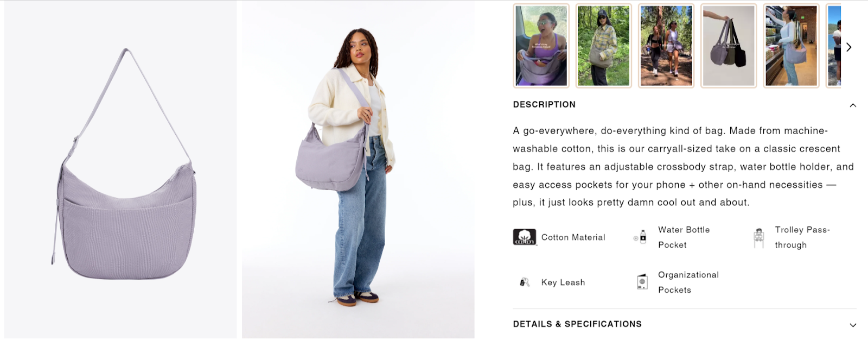Open video thumbnail of hand holding bags

pos(729,46)
